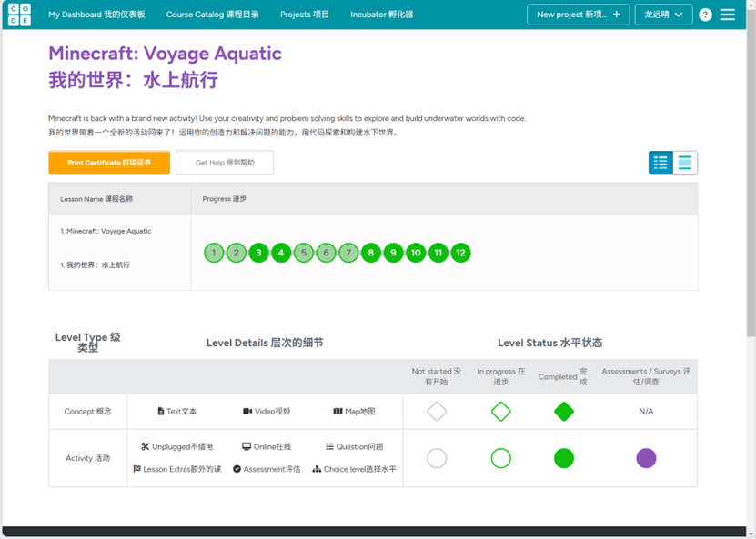756x539 pixels.
Task: Click the Assessment checkmark icon
Action: coord(237,469)
